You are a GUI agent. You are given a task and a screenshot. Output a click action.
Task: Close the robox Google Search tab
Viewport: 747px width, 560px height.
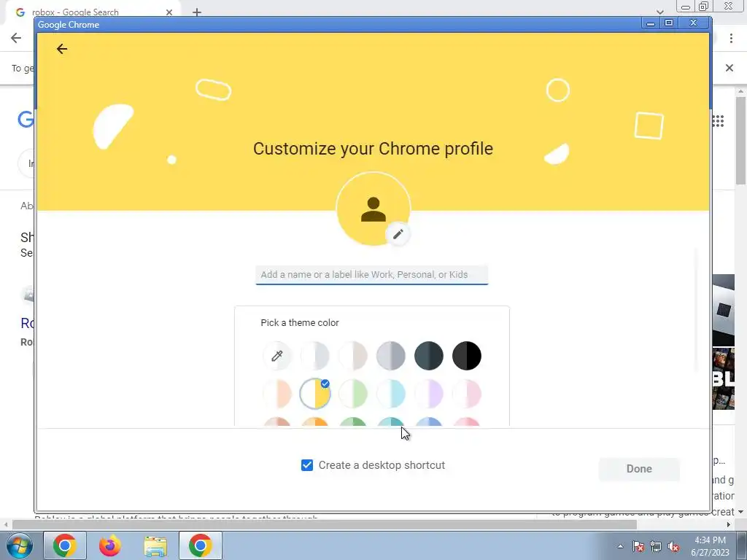169,12
